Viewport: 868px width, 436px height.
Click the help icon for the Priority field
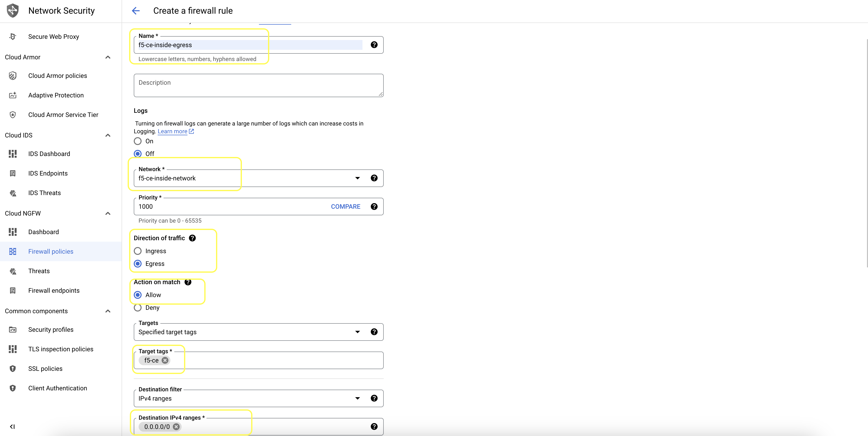click(x=374, y=207)
